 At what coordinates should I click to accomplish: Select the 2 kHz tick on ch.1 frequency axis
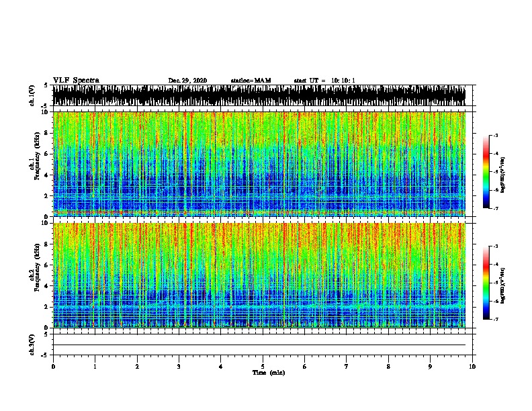click(46, 196)
